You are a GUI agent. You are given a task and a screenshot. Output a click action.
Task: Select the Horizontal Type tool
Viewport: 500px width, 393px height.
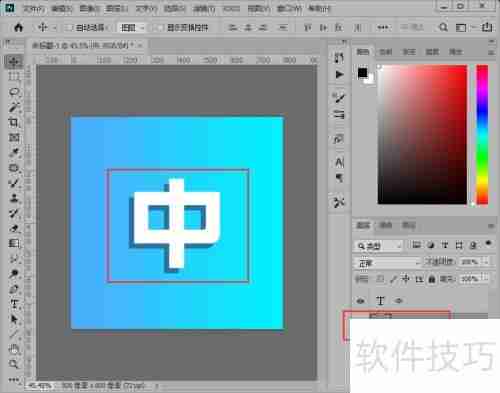click(x=14, y=304)
